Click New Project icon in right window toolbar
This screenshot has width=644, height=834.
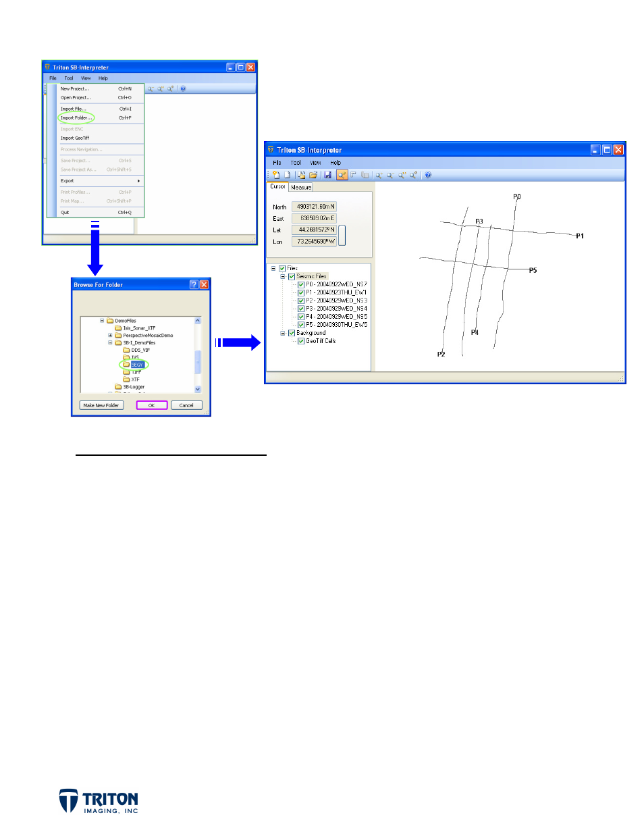pyautogui.click(x=275, y=175)
